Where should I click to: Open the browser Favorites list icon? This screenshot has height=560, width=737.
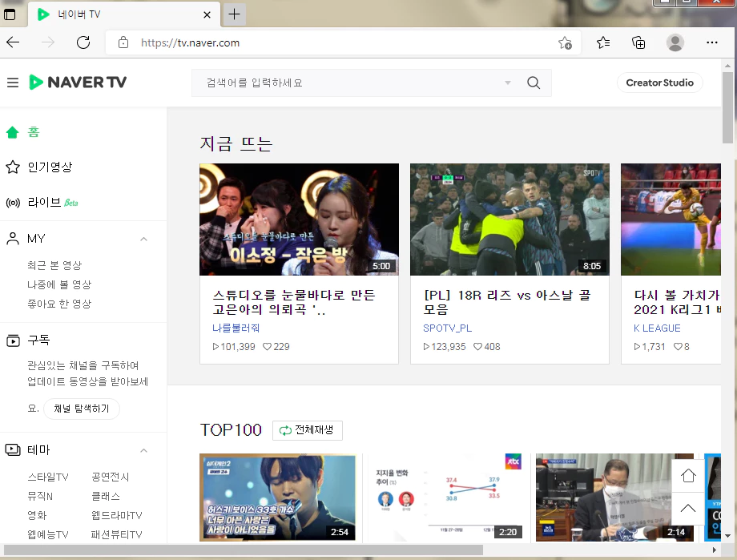point(603,42)
